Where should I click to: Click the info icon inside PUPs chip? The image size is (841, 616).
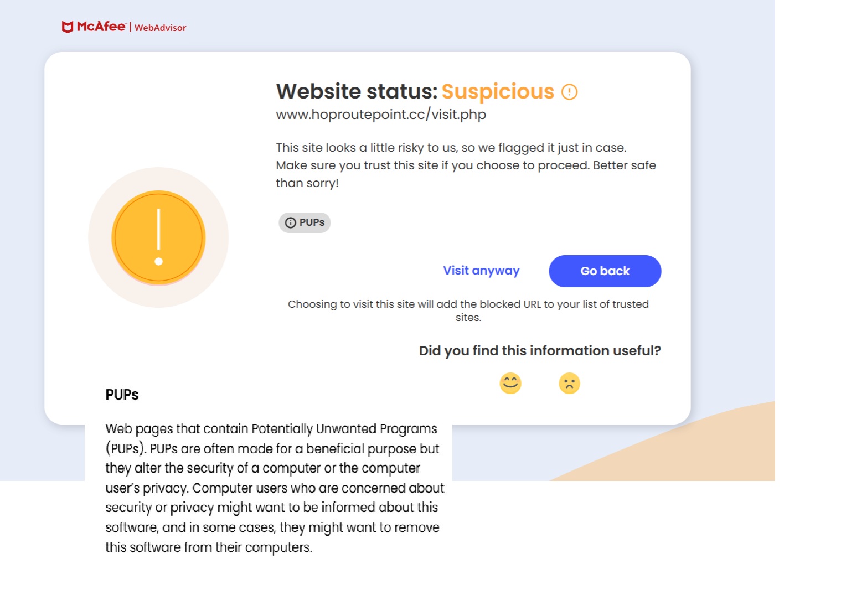(291, 222)
